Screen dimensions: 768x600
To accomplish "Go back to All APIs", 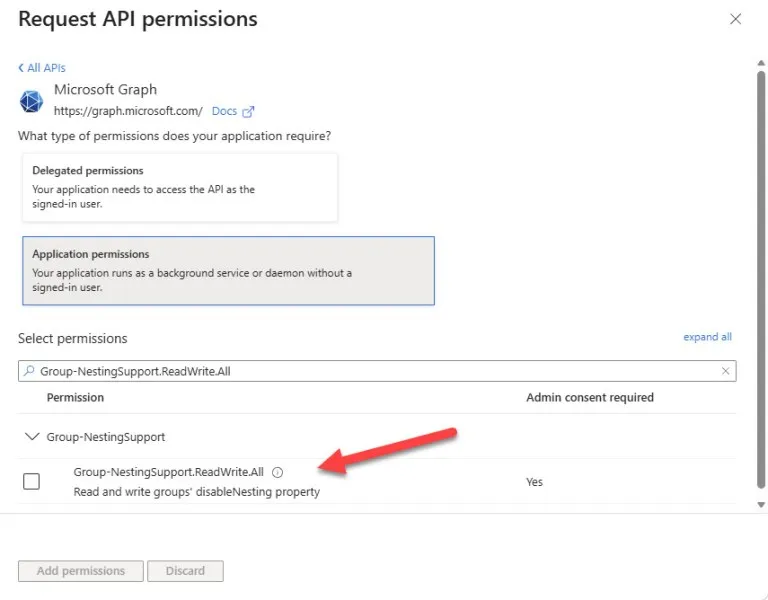I will click(x=46, y=68).
